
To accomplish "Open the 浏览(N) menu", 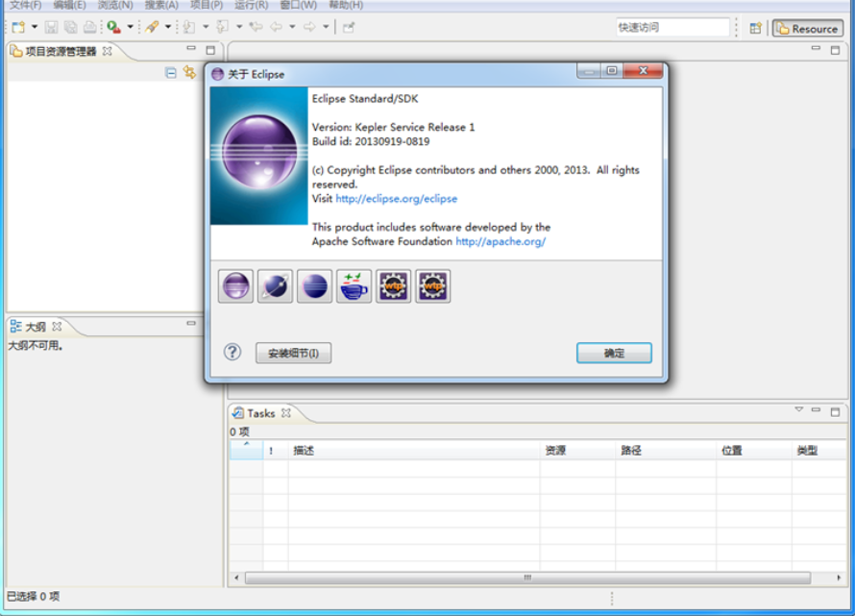I will click(x=115, y=6).
